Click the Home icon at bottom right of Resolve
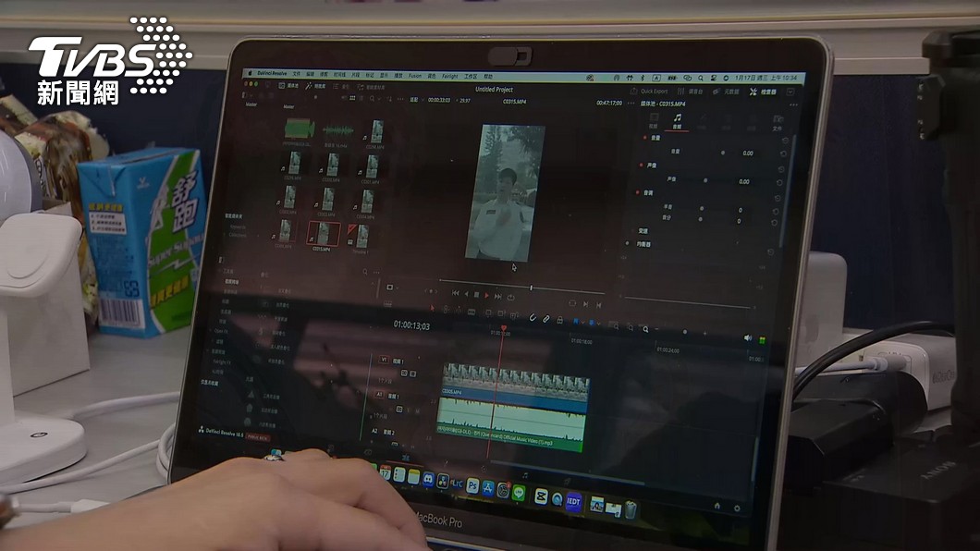Screen dimensions: 980x551 pos(717,506)
